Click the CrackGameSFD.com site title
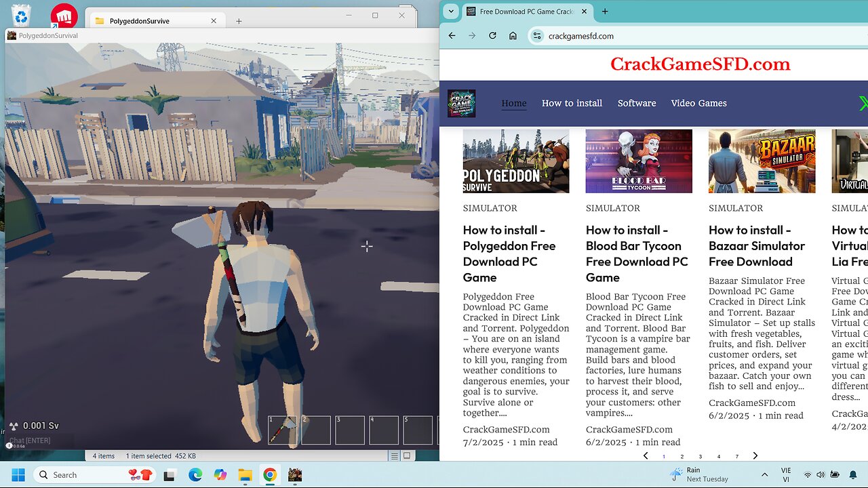This screenshot has width=868, height=488. click(701, 64)
